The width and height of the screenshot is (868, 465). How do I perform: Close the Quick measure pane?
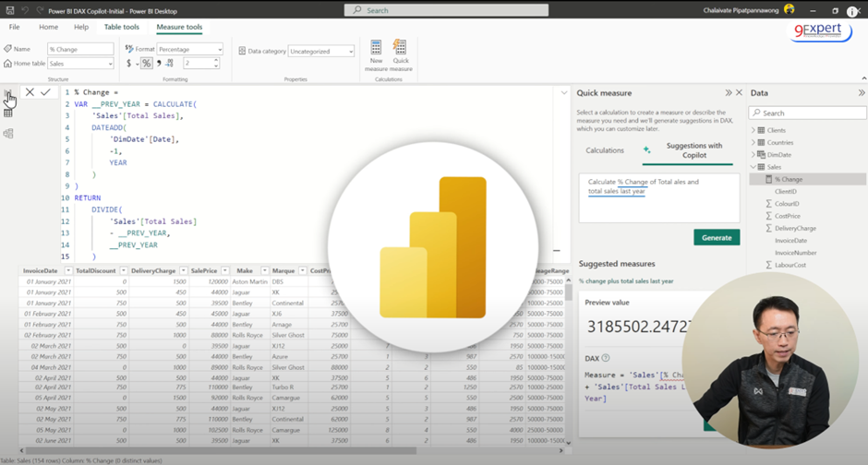(x=739, y=93)
